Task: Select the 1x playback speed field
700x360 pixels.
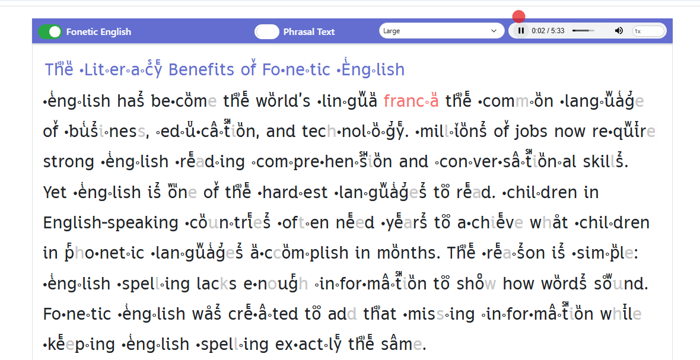Action: coord(649,31)
